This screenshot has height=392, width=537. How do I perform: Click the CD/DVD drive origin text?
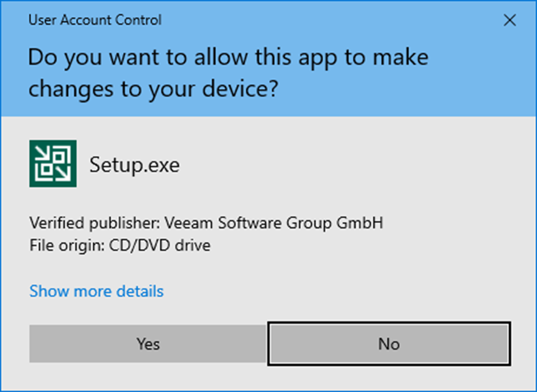coord(160,245)
